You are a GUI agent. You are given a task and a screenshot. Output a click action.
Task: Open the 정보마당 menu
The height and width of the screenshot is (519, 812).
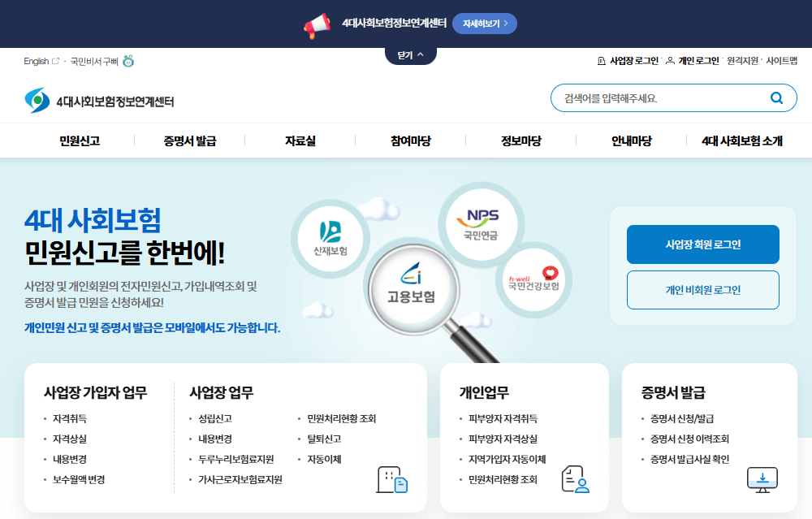(521, 141)
